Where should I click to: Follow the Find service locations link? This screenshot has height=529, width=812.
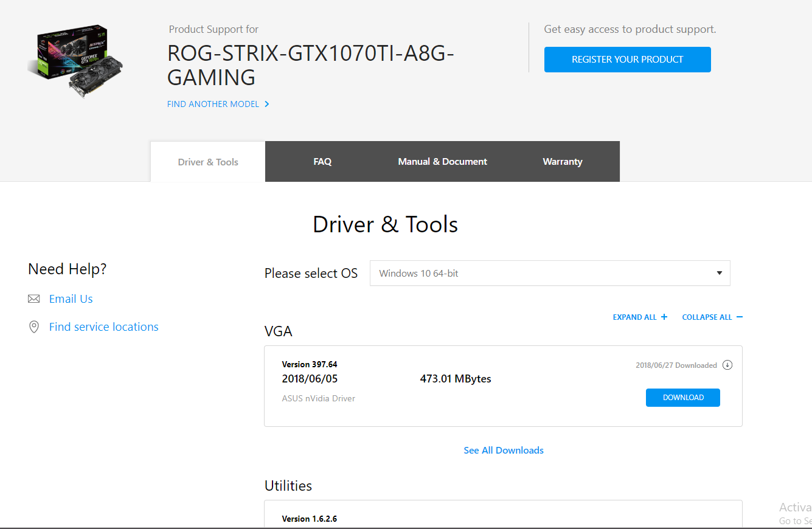click(x=104, y=327)
